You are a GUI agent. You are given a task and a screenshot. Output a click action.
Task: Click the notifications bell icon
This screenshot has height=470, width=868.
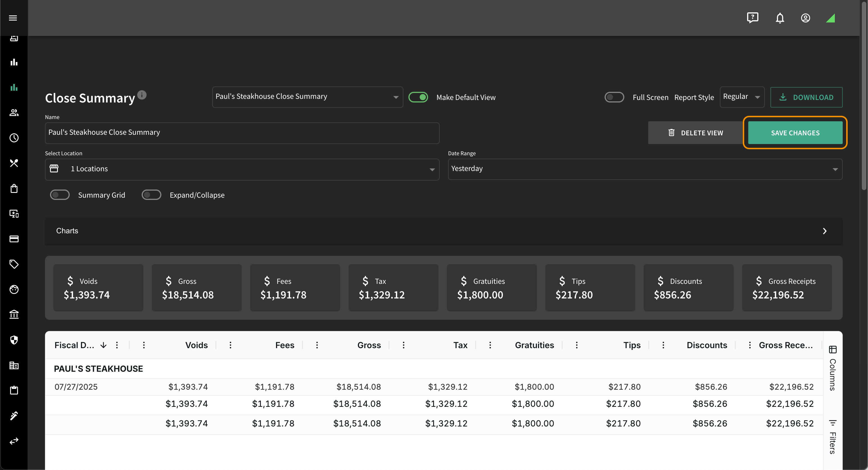click(x=780, y=18)
